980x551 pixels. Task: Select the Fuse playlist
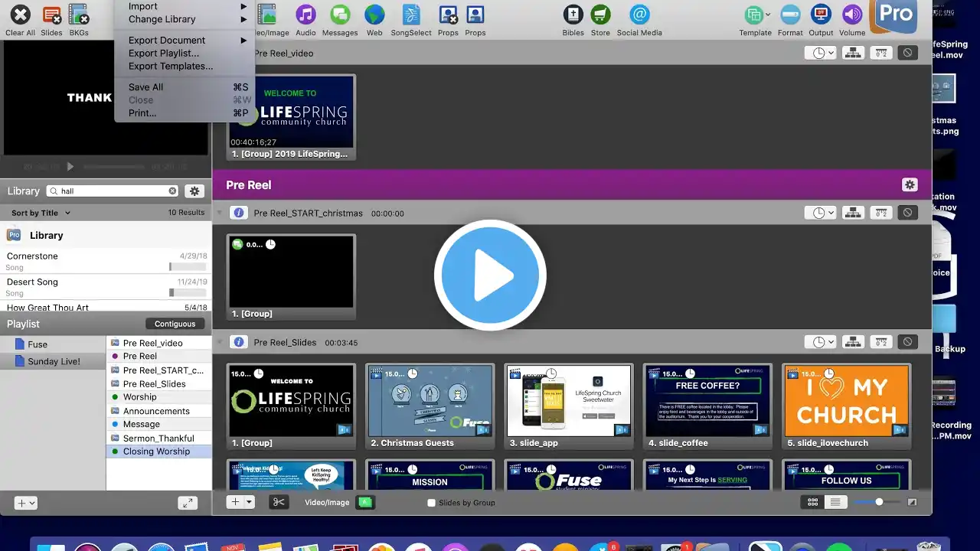tap(53, 344)
